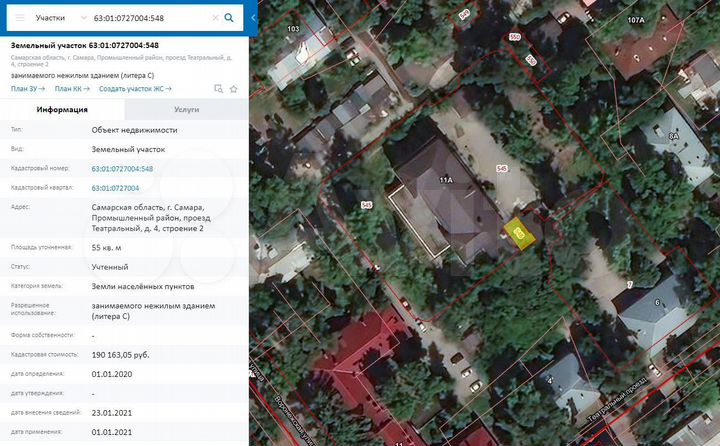This screenshot has width=720, height=446.
Task: Click building label 103 on map
Action: pyautogui.click(x=293, y=28)
